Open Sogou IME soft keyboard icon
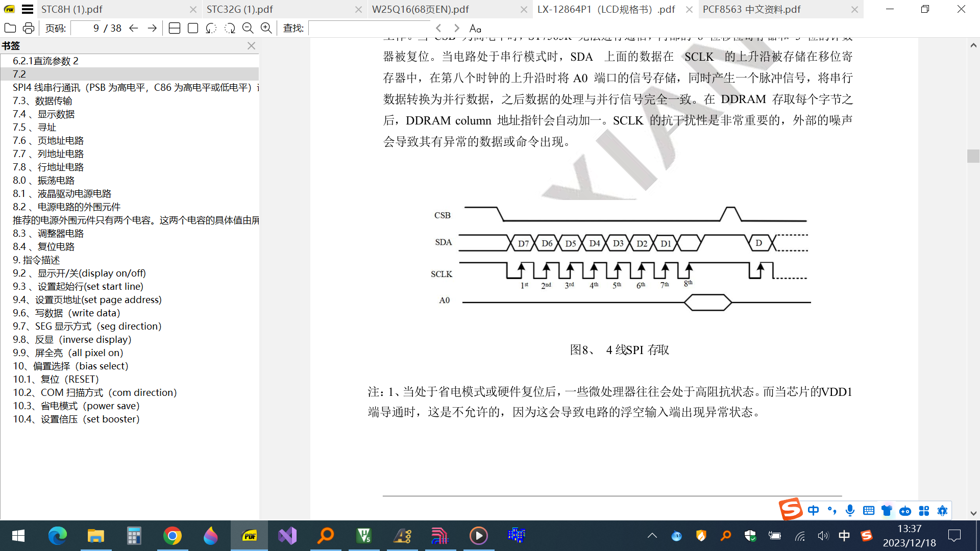 869,510
